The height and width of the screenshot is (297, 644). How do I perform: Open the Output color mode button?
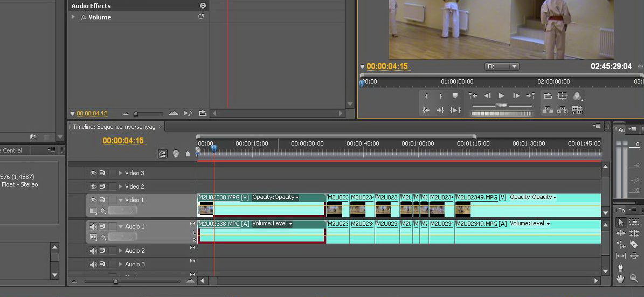(x=577, y=96)
